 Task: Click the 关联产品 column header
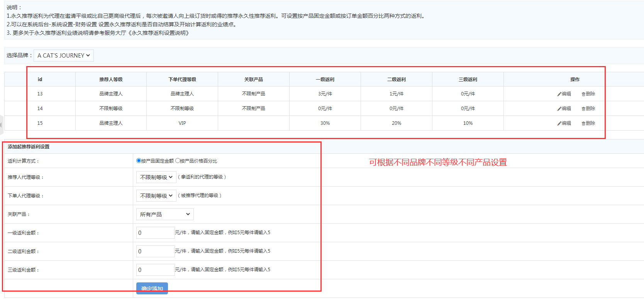254,79
